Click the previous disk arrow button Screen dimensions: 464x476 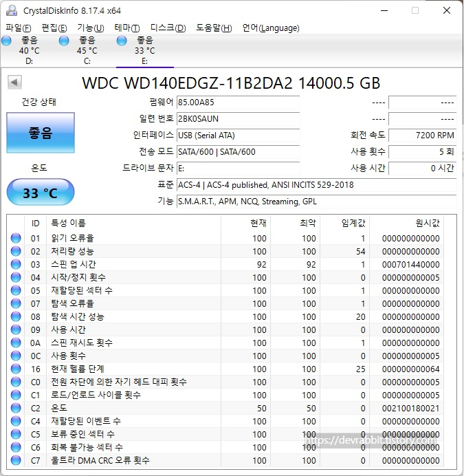point(14,82)
